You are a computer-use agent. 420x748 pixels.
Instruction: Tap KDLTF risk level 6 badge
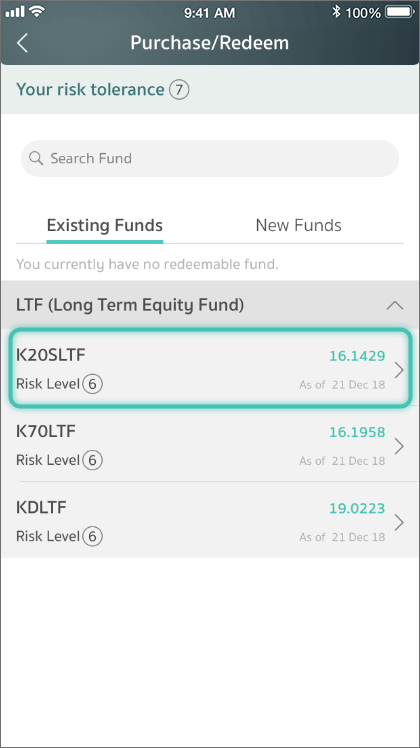(x=93, y=536)
